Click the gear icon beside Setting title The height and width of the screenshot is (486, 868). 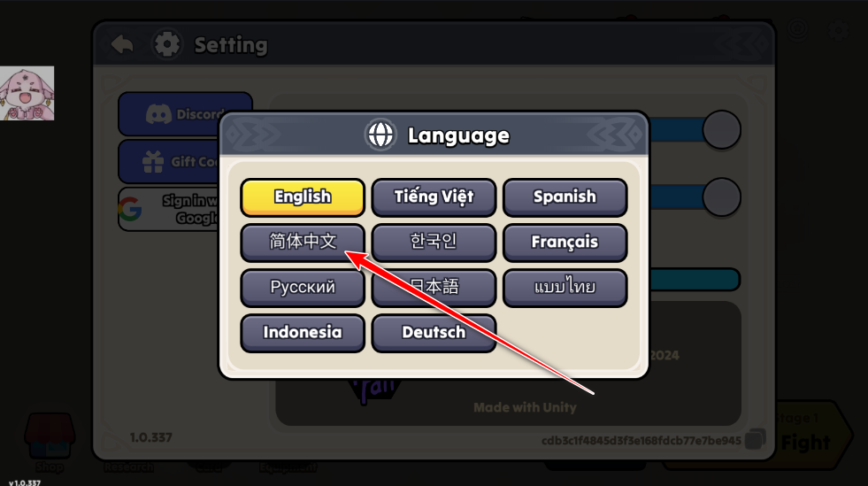pos(166,44)
